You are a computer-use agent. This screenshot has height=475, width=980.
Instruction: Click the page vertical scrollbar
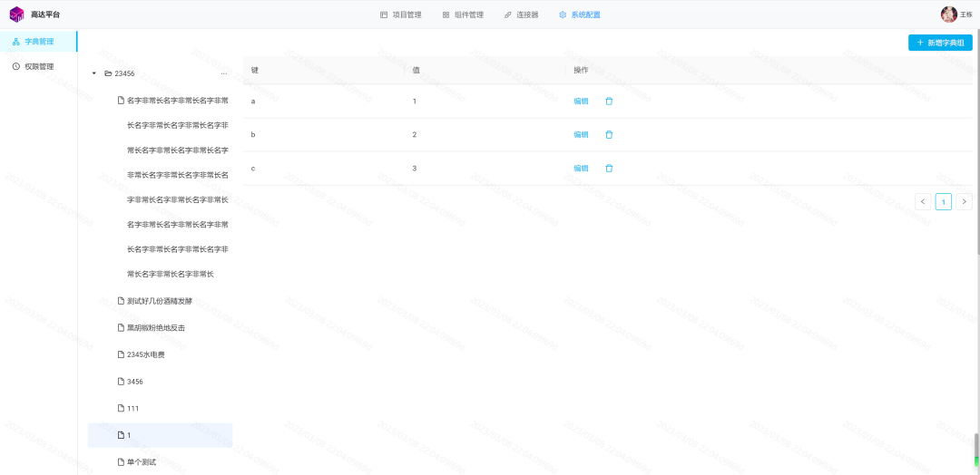pos(977,143)
